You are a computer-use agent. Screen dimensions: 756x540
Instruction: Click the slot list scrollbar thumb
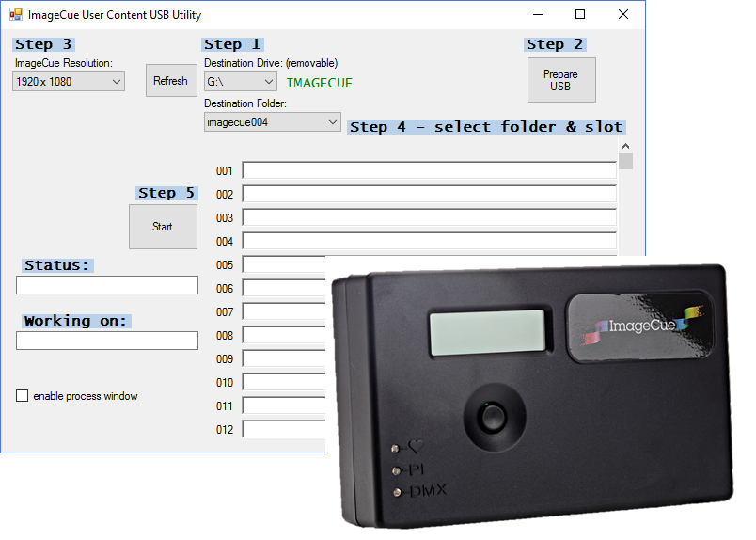[x=626, y=161]
